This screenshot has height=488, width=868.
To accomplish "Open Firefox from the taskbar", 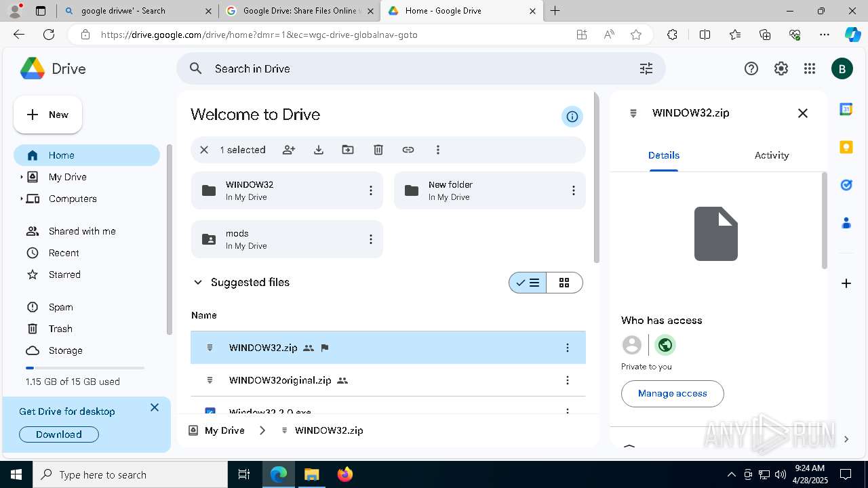I will [x=344, y=474].
